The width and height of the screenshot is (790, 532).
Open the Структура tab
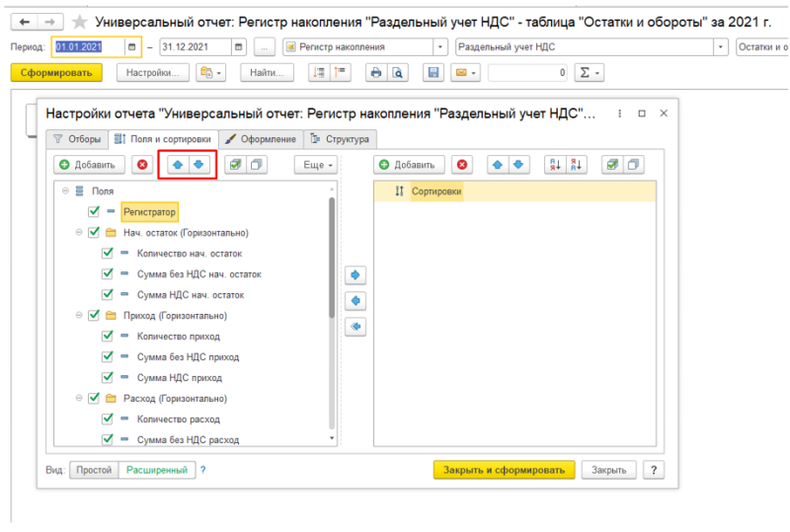click(340, 139)
